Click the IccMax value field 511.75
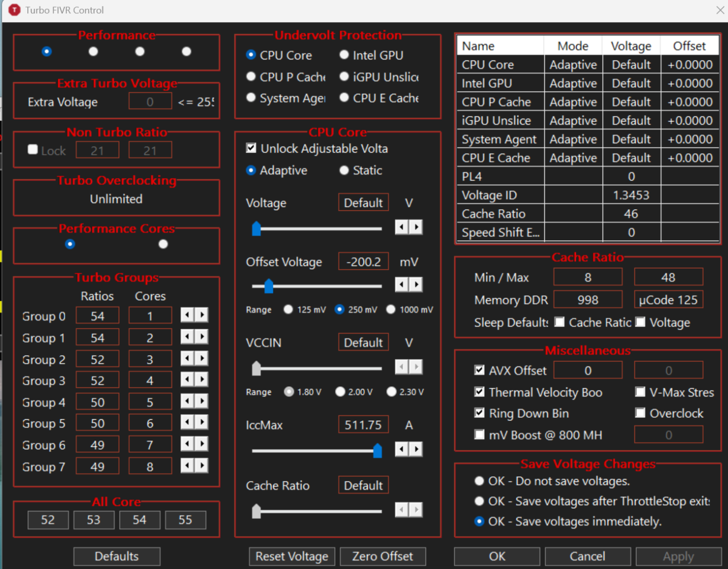Screen dimensions: 728x569 coord(363,425)
